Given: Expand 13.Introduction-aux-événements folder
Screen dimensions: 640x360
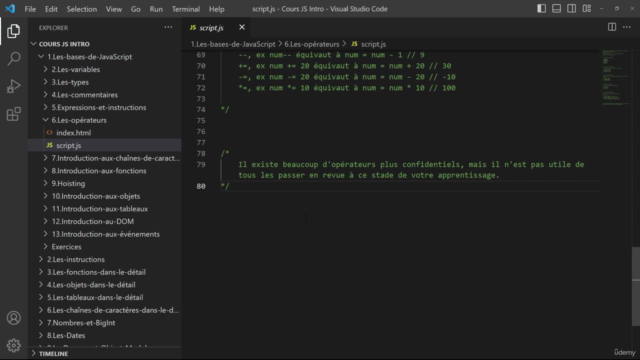Looking at the screenshot, I should pos(105,234).
